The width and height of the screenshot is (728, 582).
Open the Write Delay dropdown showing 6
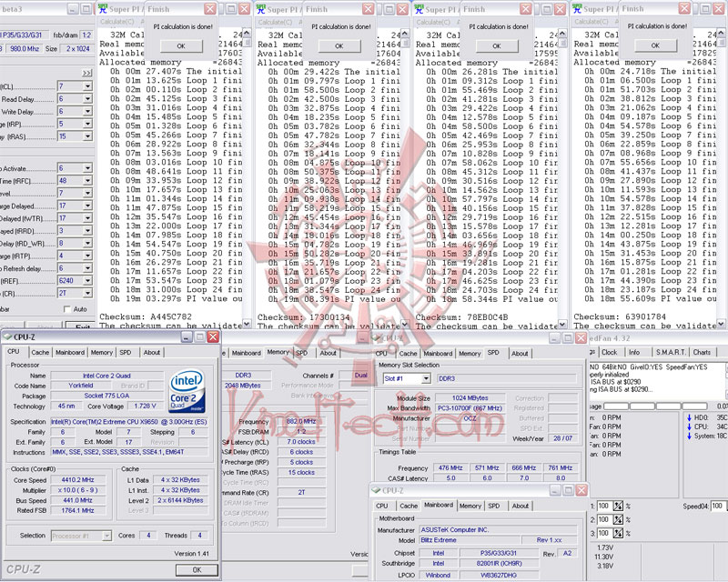click(x=87, y=111)
